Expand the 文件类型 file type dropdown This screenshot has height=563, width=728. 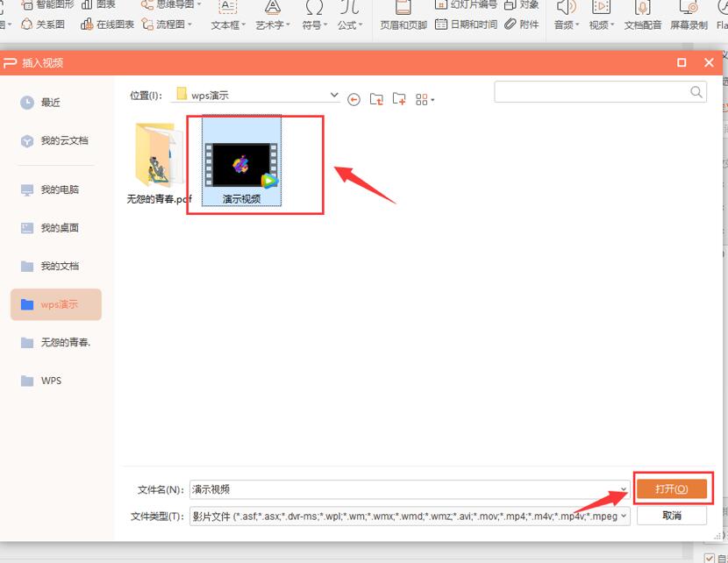(x=624, y=516)
